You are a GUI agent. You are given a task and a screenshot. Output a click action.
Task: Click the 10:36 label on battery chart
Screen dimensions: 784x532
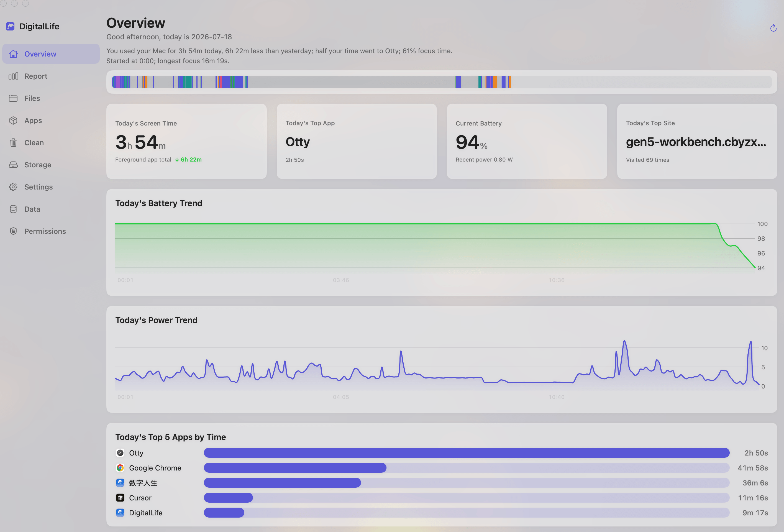point(556,280)
